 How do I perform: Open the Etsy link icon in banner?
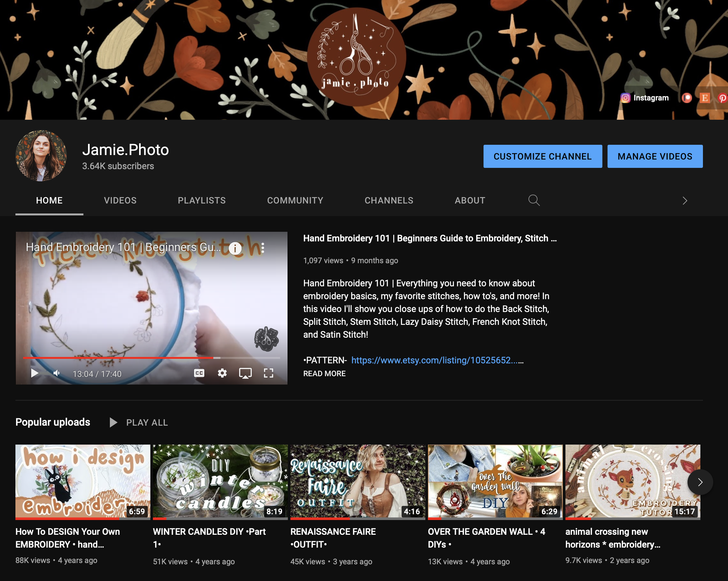pos(704,98)
